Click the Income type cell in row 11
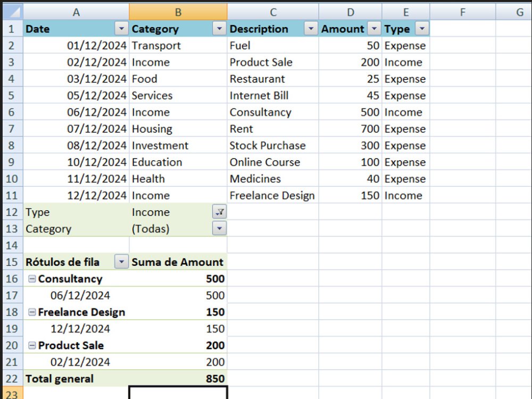Screen dimensions: 532x399 click(406, 195)
